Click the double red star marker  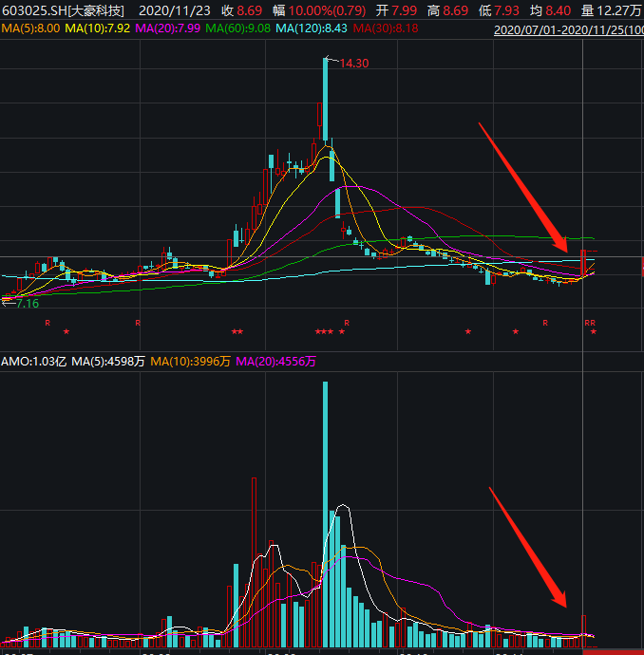point(237,331)
